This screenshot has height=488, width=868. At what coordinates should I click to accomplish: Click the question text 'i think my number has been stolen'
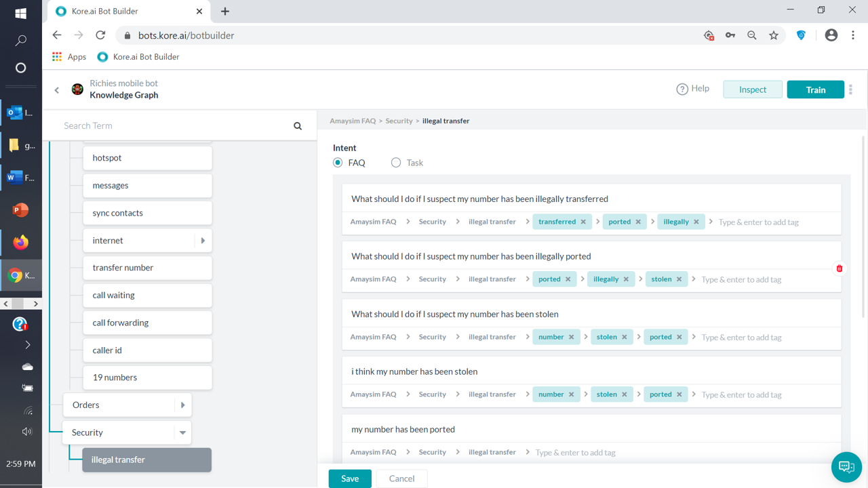[x=414, y=371]
